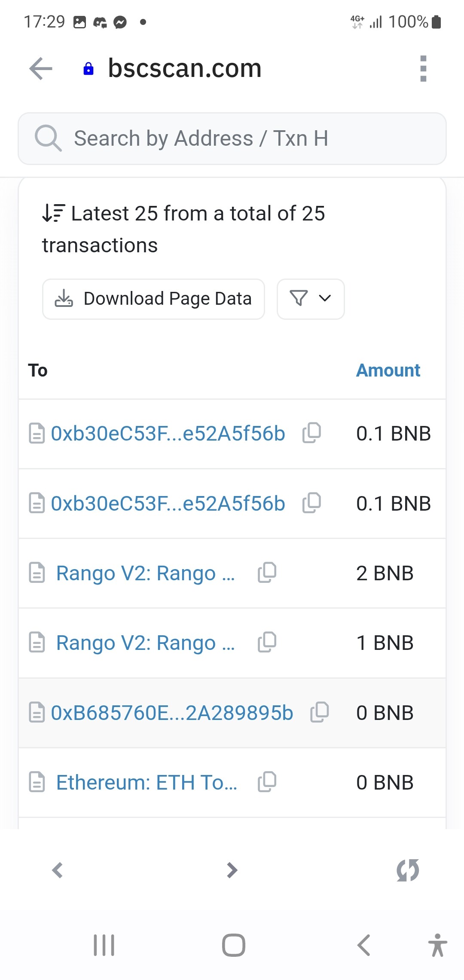Open the three-dot browser menu
The height and width of the screenshot is (980, 464).
point(423,69)
